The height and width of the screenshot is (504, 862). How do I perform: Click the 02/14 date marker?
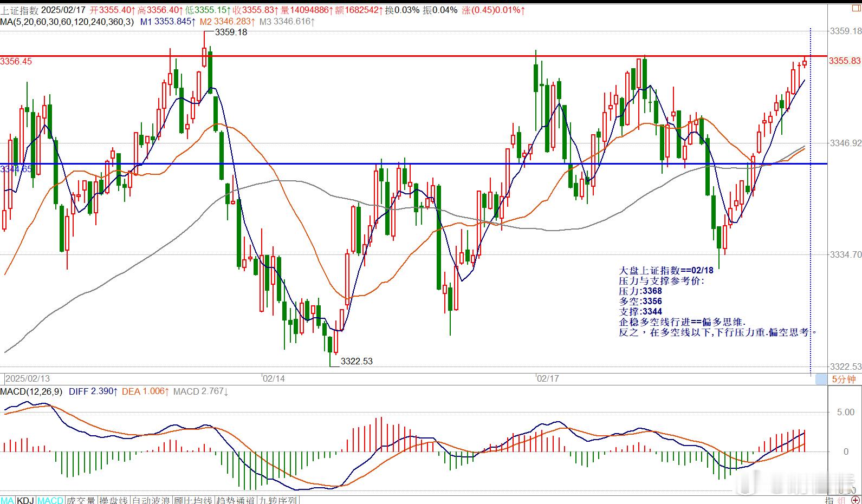(x=274, y=378)
